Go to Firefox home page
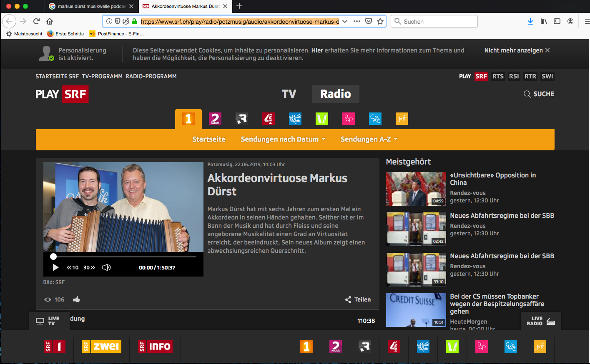The height and width of the screenshot is (364, 590). pyautogui.click(x=50, y=21)
